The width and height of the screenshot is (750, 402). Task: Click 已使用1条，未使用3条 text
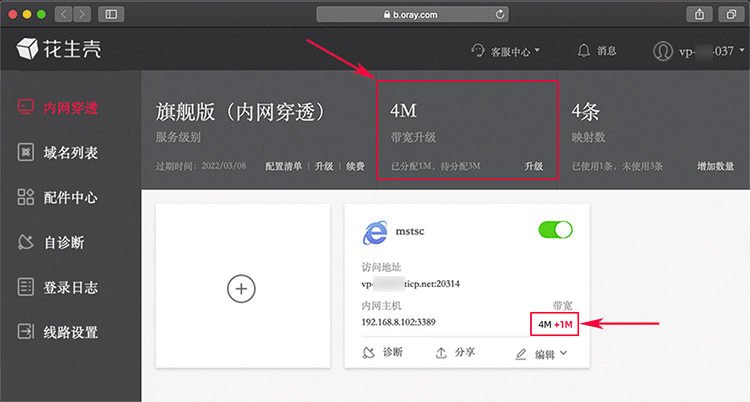(618, 166)
